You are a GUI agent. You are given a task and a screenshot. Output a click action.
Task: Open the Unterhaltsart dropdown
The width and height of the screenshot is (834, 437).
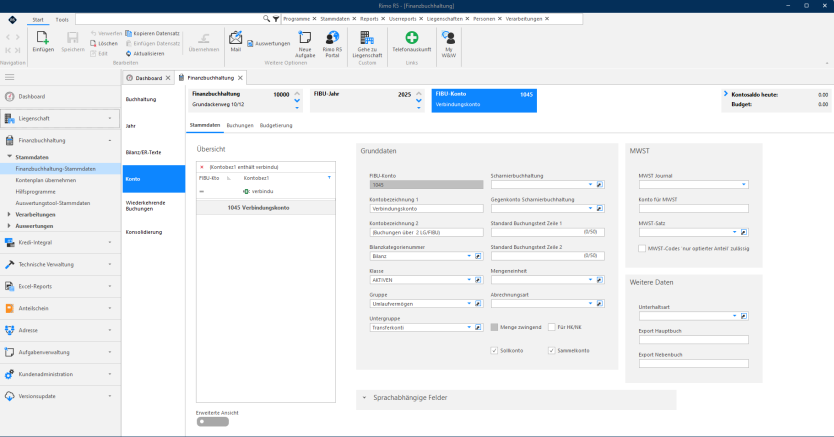pos(735,316)
